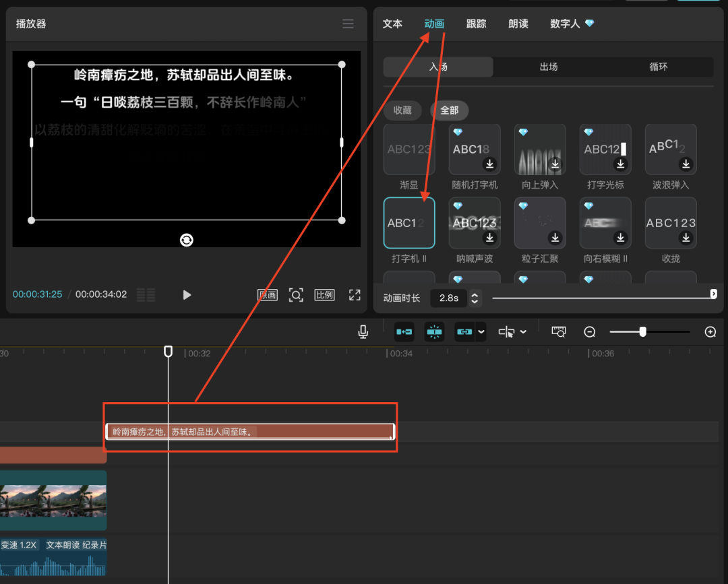Viewport: 728px width, 584px height.
Task: Apply the 渐显 fade-in animation
Action: pyautogui.click(x=408, y=150)
